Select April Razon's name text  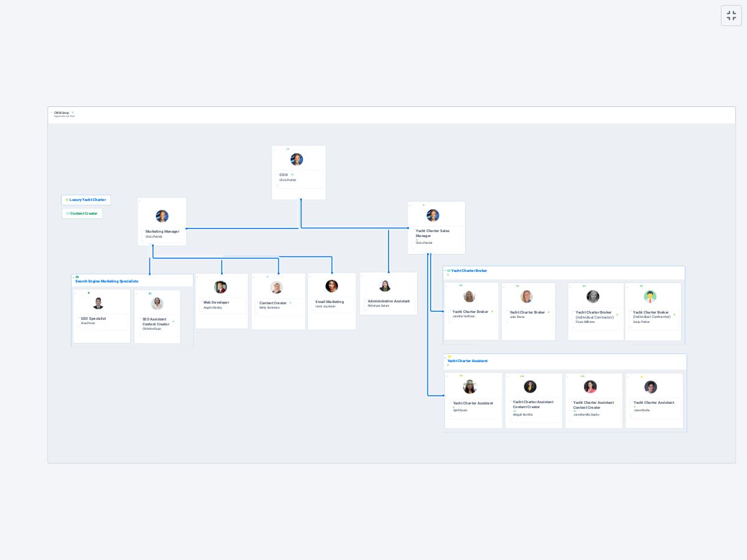460,410
